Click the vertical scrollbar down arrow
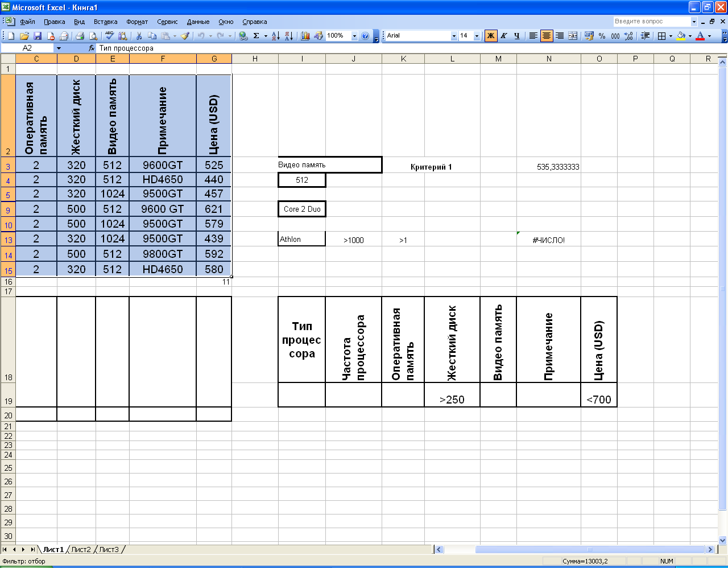 [x=723, y=540]
